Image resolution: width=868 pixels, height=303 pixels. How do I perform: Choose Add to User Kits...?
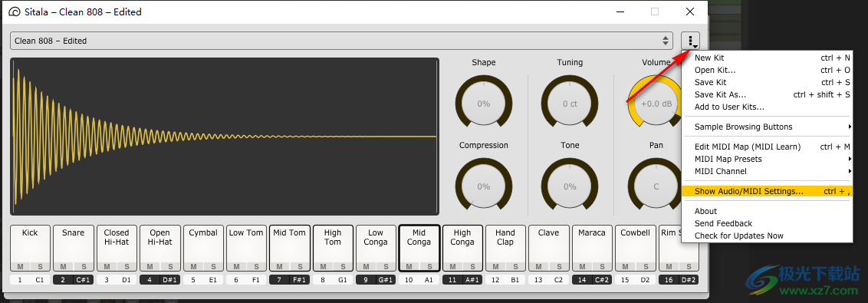pyautogui.click(x=768, y=107)
